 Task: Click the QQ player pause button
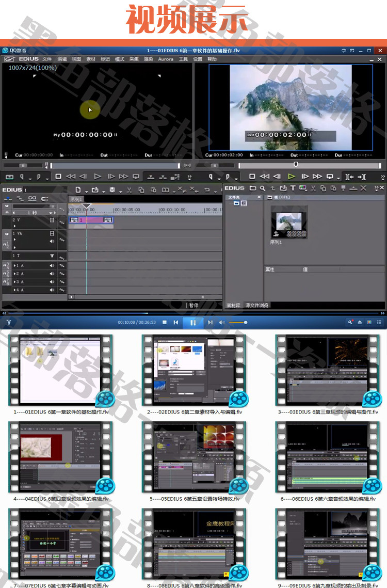(x=193, y=323)
